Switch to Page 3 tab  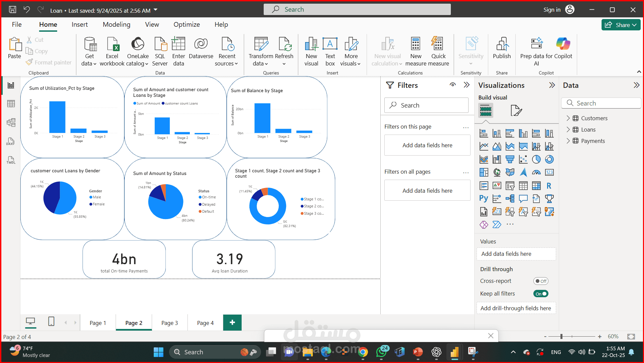tap(169, 323)
